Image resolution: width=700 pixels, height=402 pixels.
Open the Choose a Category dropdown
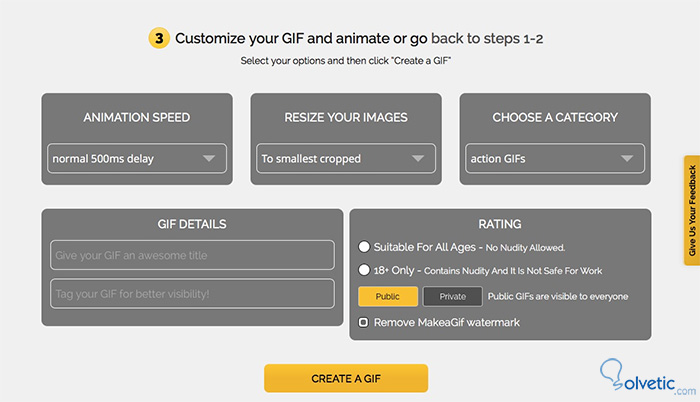pos(554,158)
